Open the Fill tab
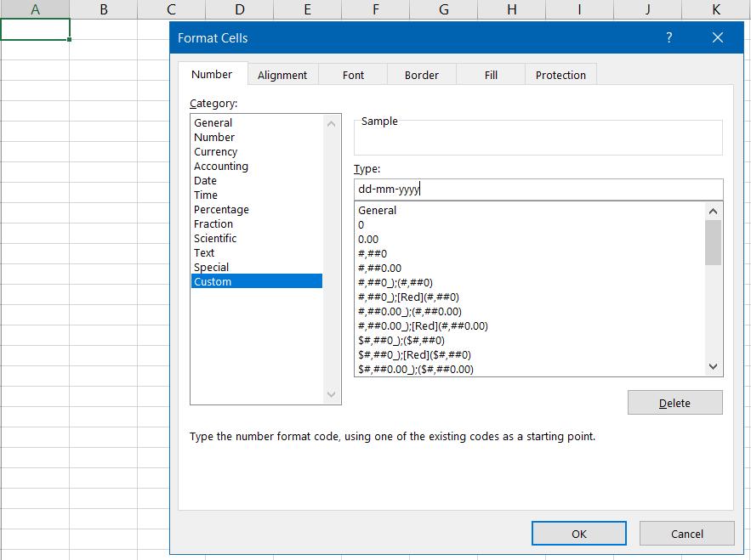The image size is (751, 560). point(491,75)
